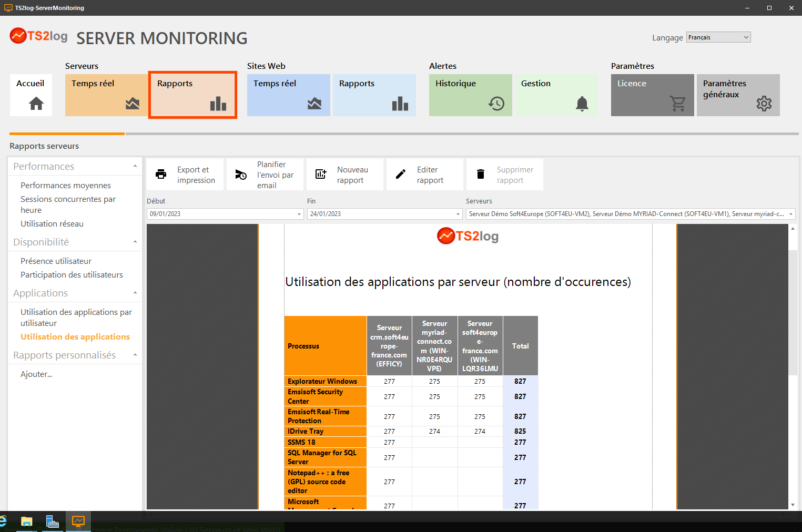
Task: Open Paramètres généraux gear tile
Action: pyautogui.click(x=738, y=95)
